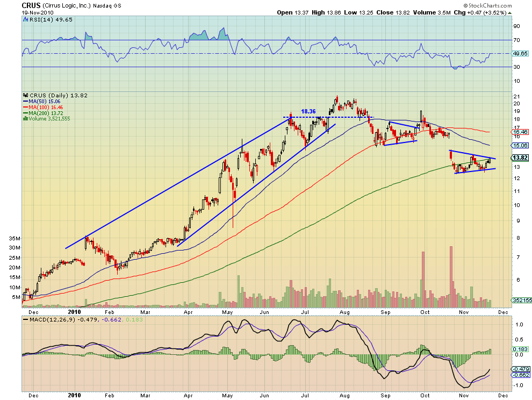The height and width of the screenshot is (400, 532).
Task: Click the 15.06 MA(50) price tag
Action: pyautogui.click(x=520, y=145)
